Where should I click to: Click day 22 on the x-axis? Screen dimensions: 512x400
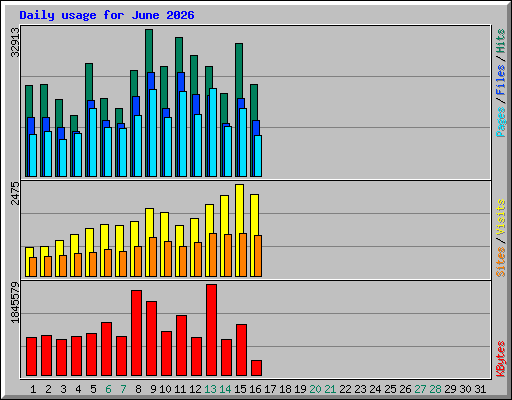[x=345, y=389]
